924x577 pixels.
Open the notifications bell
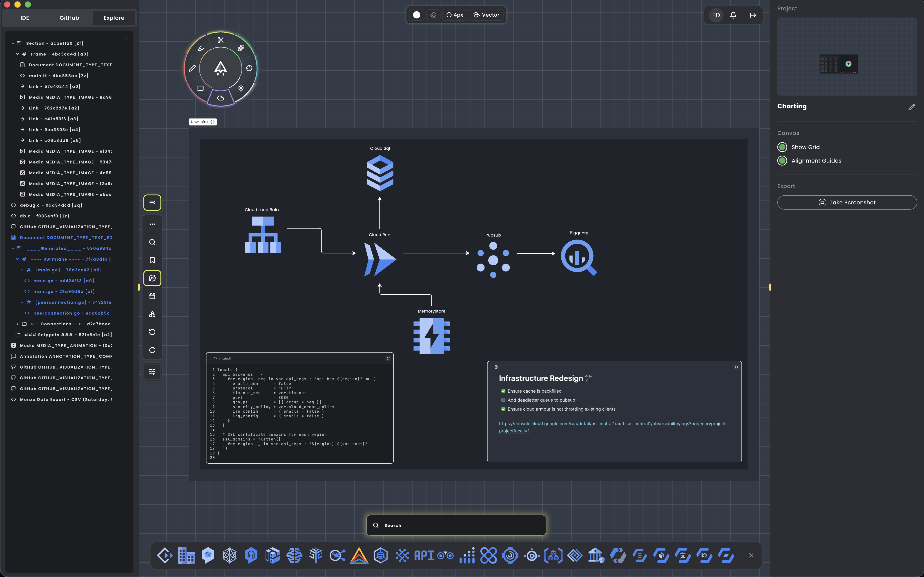coord(733,15)
